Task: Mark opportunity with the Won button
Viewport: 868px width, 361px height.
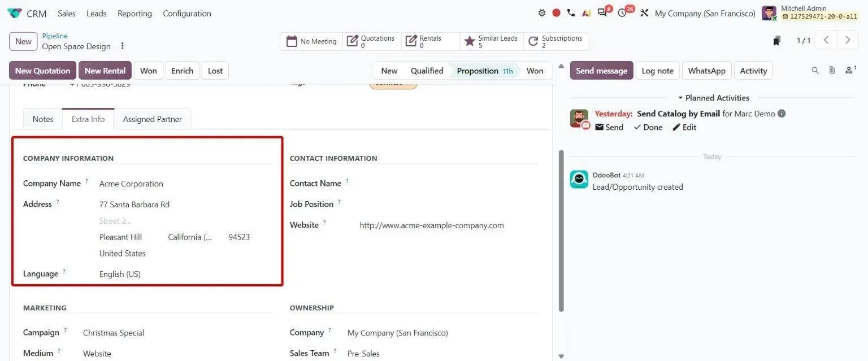Action: (x=149, y=71)
